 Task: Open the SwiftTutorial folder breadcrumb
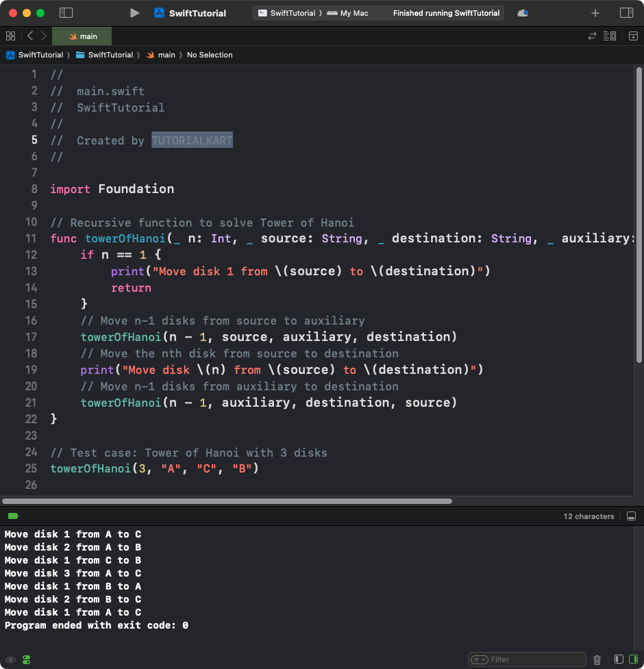tap(105, 55)
